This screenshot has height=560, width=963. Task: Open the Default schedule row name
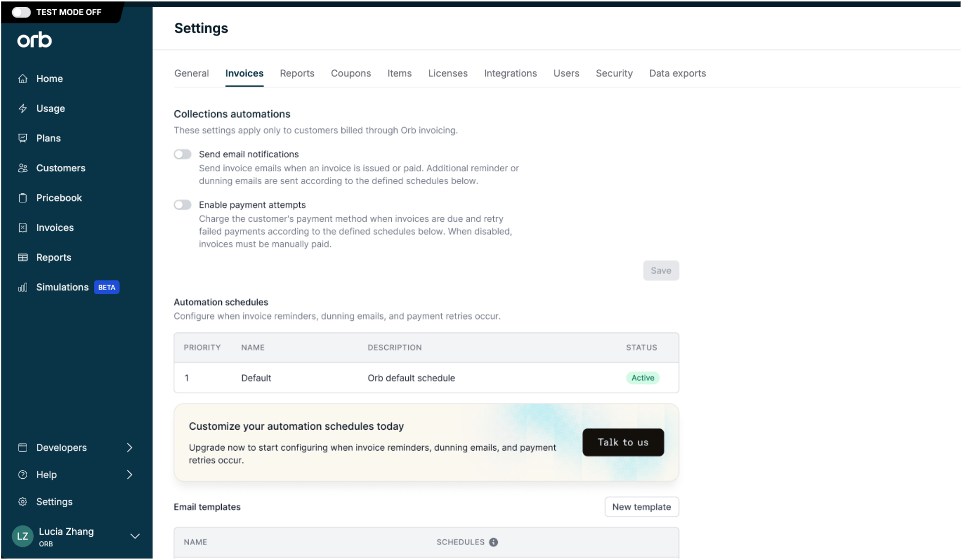tap(256, 378)
